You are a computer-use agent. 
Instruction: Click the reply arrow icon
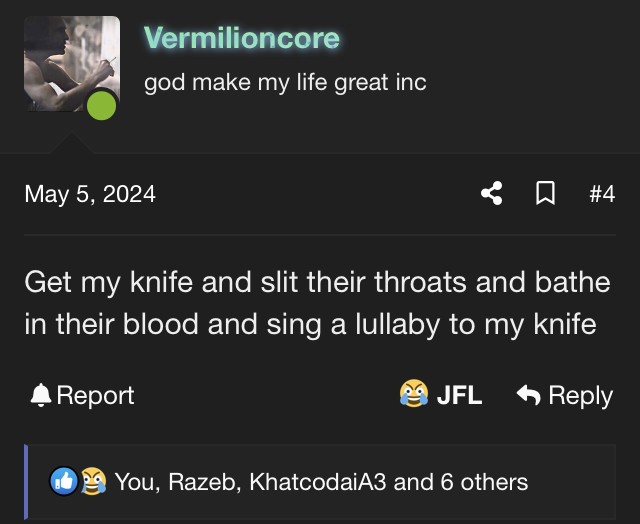528,395
